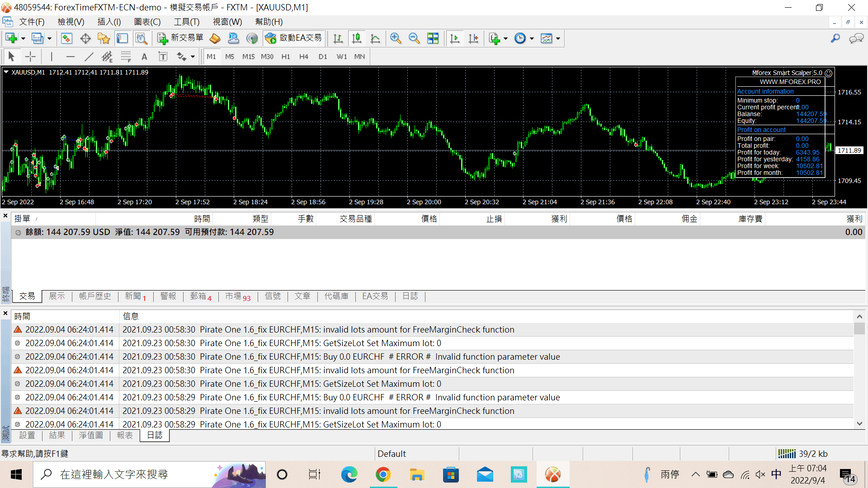Switch to the 帳戶歷史 tab
Screen dimensions: 868x488
(x=95, y=296)
